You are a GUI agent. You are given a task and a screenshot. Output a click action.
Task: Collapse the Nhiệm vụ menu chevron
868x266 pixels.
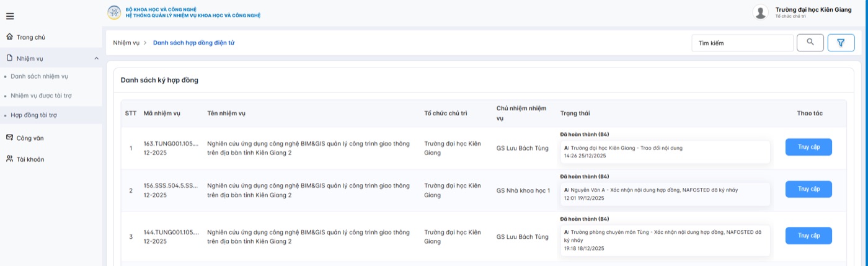click(96, 58)
